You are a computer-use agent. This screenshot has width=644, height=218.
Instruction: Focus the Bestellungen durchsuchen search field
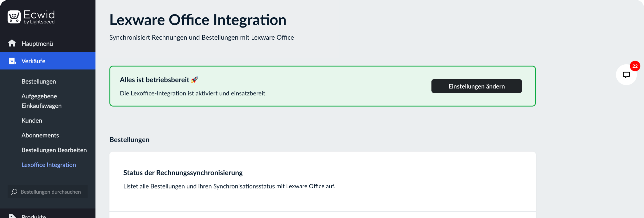(48, 192)
